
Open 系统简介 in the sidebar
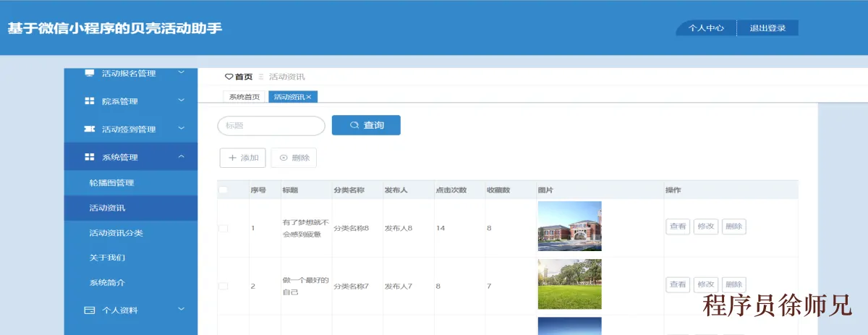tap(131, 282)
